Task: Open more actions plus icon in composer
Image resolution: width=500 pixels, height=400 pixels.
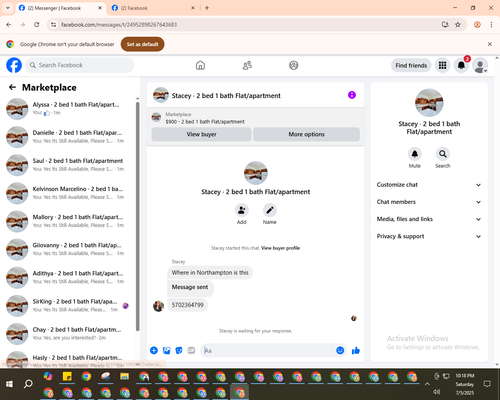Action: 154,350
